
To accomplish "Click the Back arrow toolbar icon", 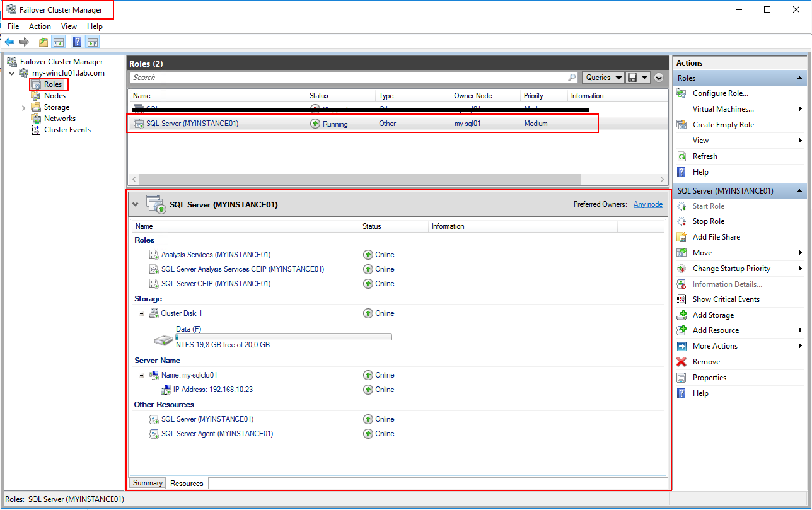I will 9,42.
